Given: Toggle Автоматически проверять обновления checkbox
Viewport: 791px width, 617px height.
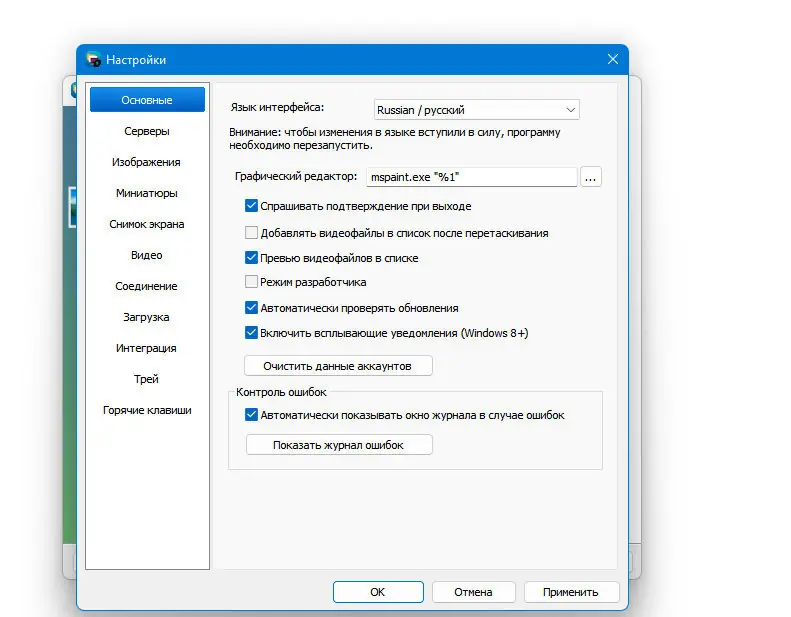Looking at the screenshot, I should (x=251, y=308).
